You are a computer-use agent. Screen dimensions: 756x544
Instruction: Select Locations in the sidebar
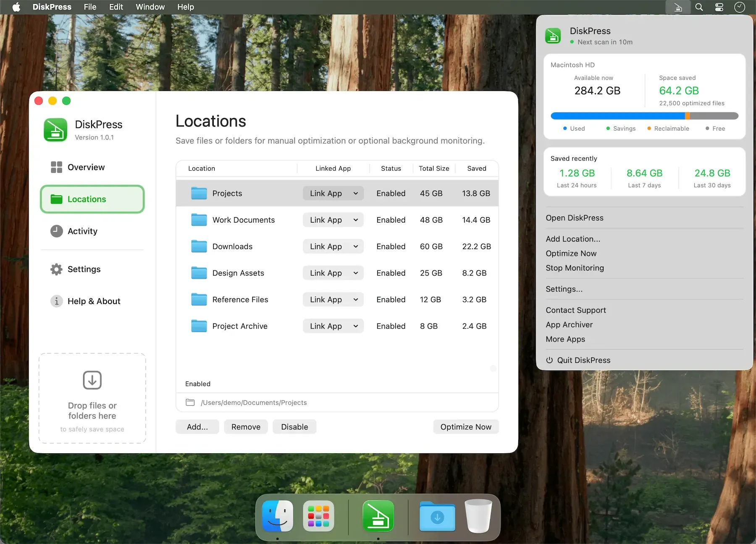[92, 199]
